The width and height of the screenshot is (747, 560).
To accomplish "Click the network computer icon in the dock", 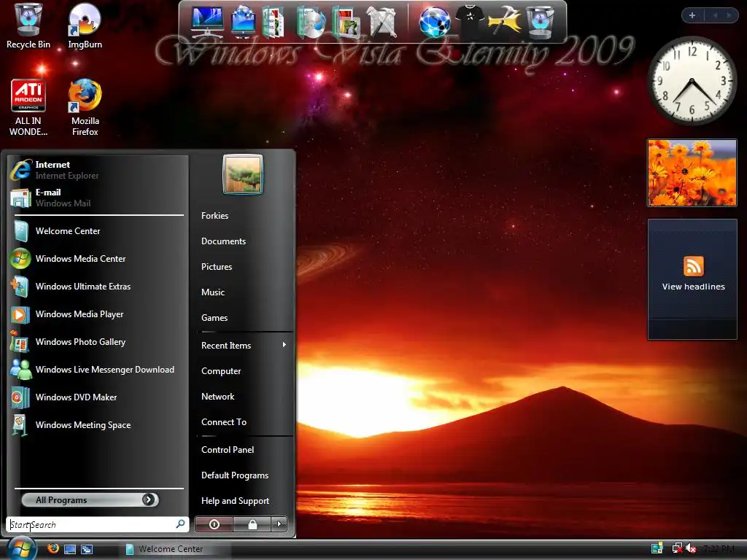I will pos(243,22).
